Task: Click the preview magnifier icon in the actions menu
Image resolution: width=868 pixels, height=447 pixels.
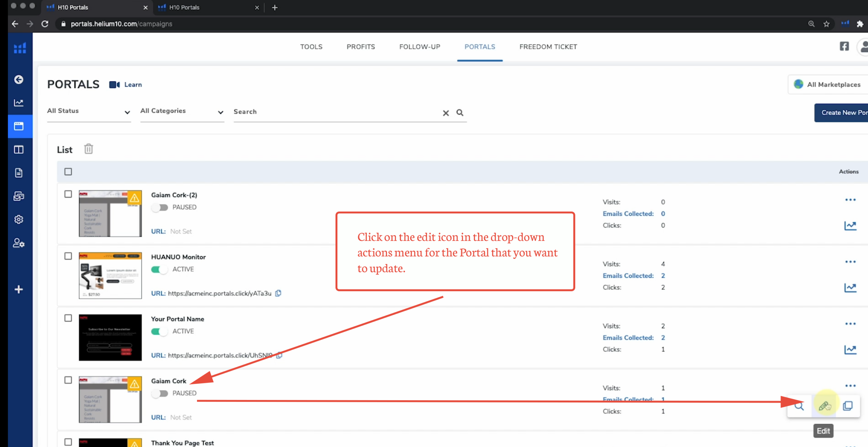Action: pyautogui.click(x=799, y=406)
